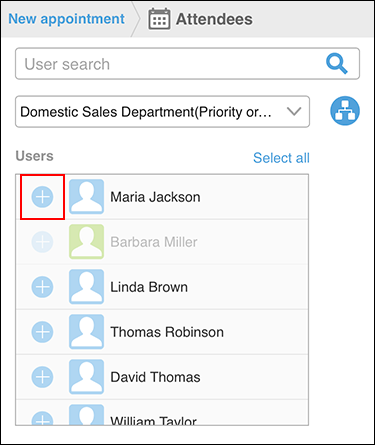Open Thomas Robinson's profile avatar
This screenshot has height=445, width=375.
pos(86,332)
